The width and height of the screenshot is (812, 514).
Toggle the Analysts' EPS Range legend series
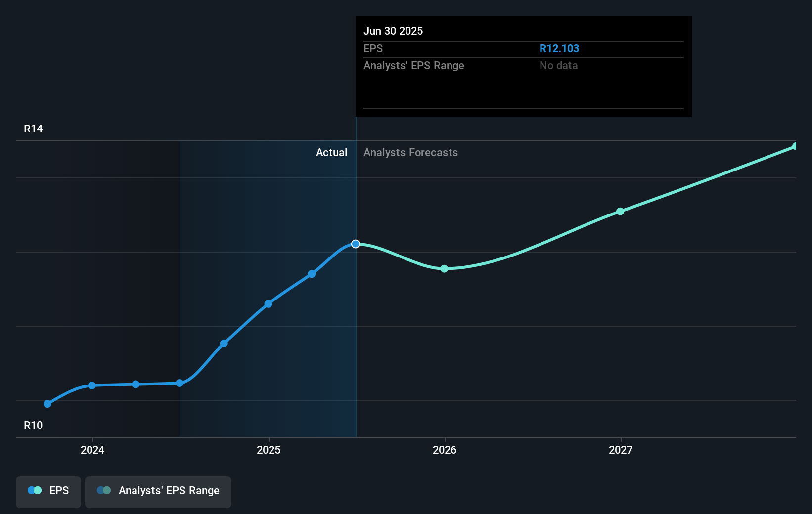158,491
